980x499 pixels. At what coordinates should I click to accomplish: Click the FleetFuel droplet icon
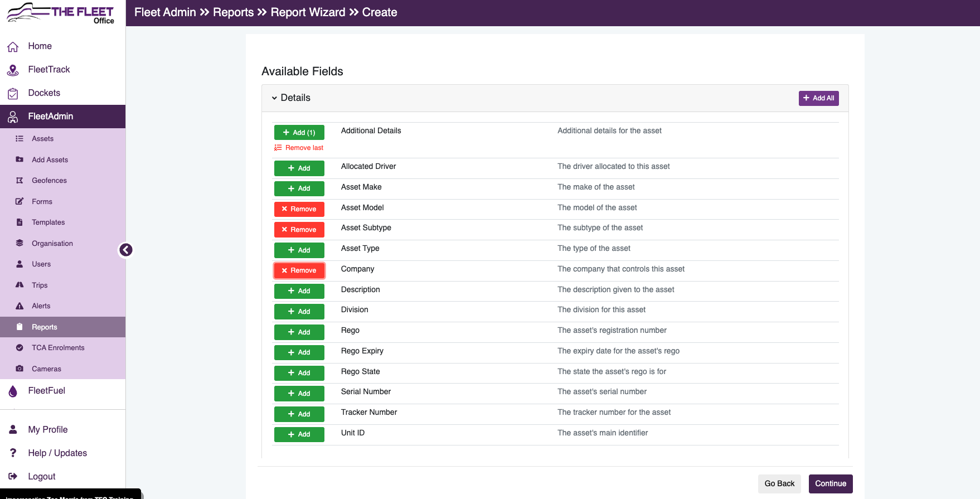pyautogui.click(x=13, y=391)
